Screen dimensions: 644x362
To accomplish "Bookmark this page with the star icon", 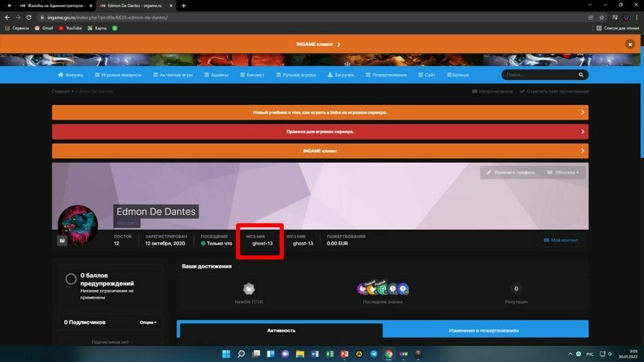I will click(x=601, y=17).
